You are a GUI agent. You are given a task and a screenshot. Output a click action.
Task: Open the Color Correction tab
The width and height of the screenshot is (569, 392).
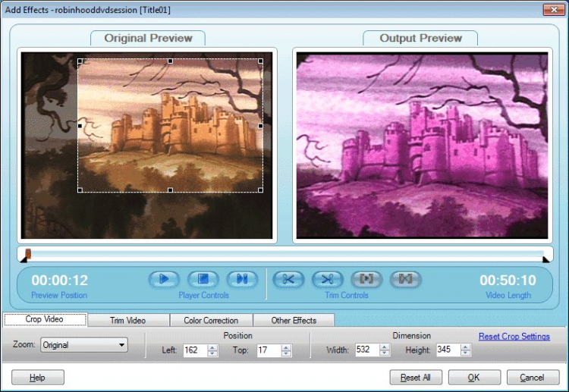pos(211,320)
